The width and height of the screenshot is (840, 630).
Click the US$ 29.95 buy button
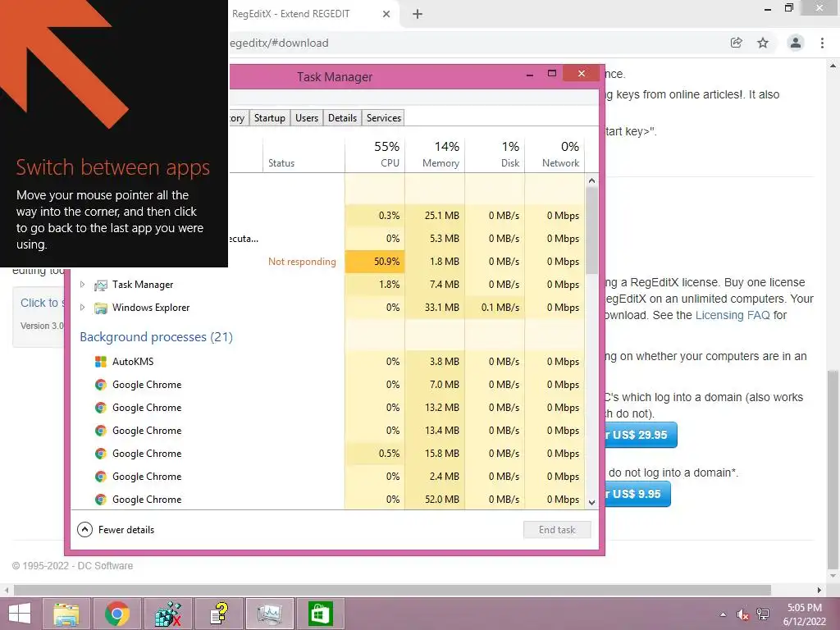(x=640, y=435)
